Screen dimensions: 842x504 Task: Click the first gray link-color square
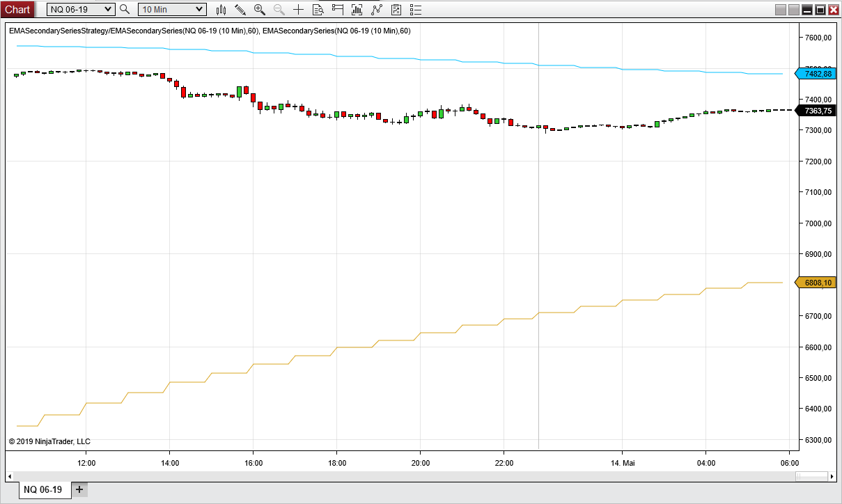781,10
